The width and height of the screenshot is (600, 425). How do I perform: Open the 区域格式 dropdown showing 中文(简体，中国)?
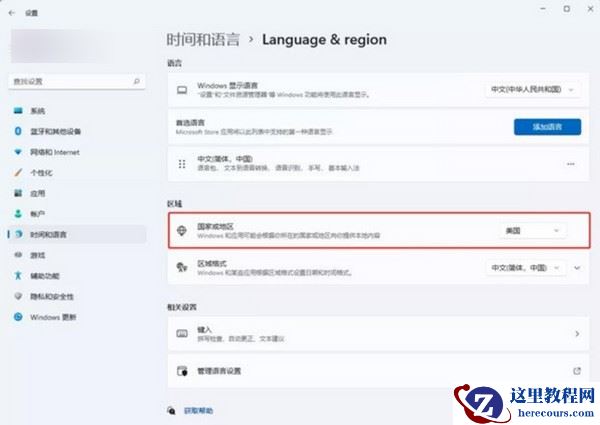coord(526,268)
